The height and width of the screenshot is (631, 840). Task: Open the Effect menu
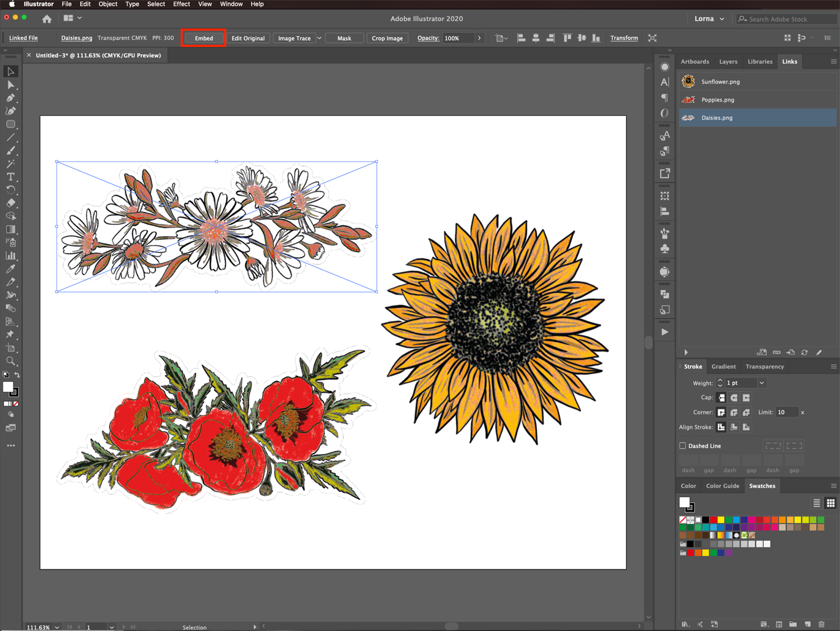[181, 4]
